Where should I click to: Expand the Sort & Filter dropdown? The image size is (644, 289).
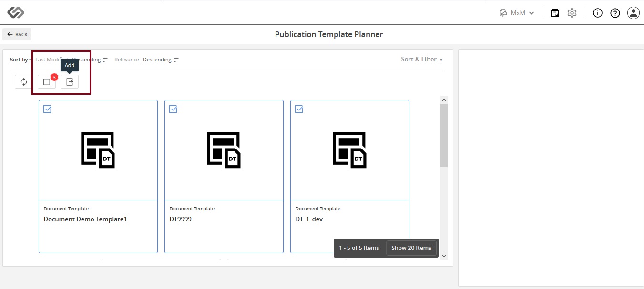422,60
